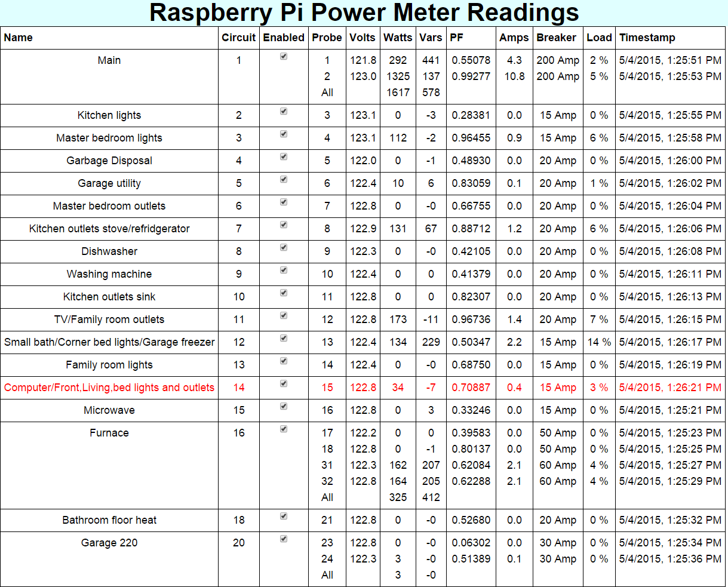Toggle Enabled for TV/Family room outlets
Viewport: 728px width, 587px height.
tap(284, 316)
